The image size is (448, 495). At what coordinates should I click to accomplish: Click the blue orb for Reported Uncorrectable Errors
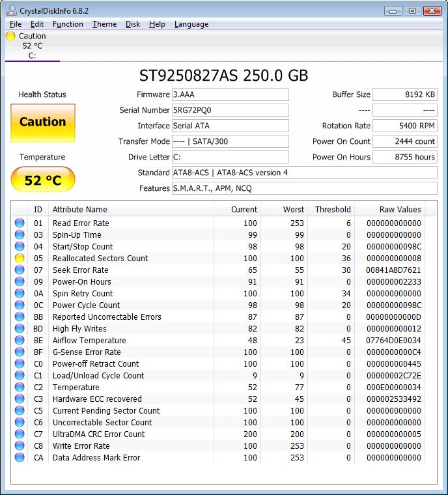pos(20,317)
